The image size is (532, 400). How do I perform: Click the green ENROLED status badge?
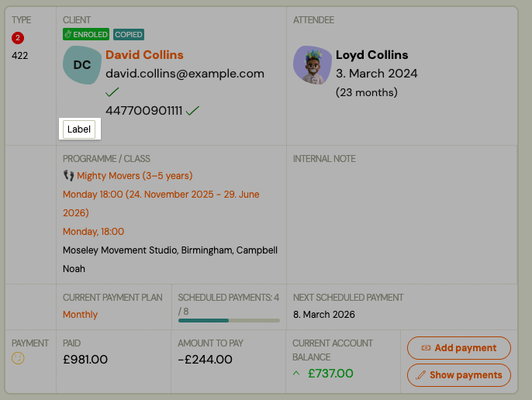(x=86, y=34)
